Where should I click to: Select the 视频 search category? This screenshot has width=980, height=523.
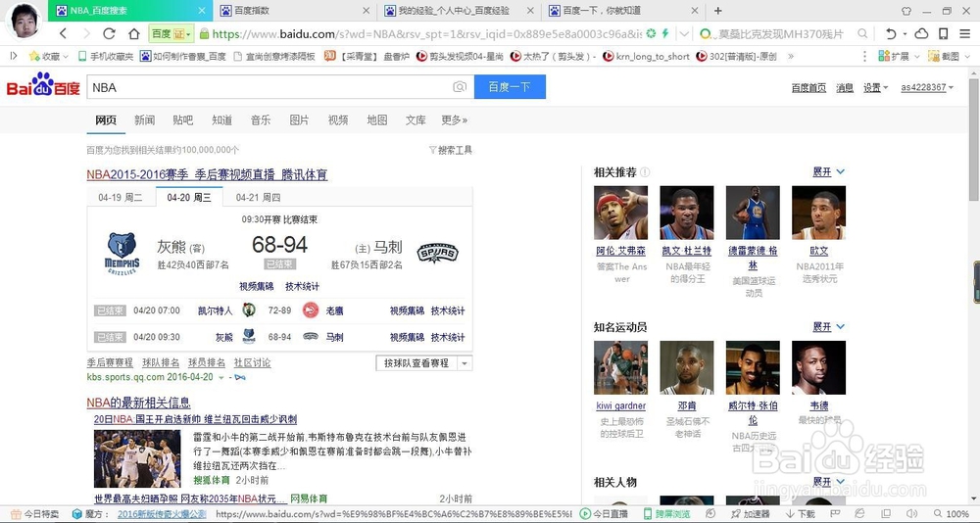[x=338, y=119]
